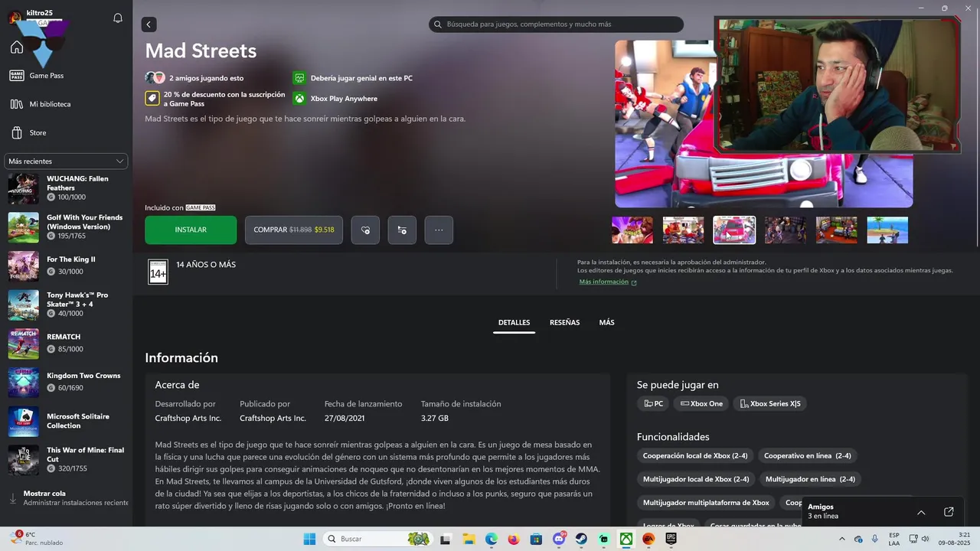Click the Xbox Series X|S chip
Viewport: 980px width, 551px height.
(x=770, y=404)
